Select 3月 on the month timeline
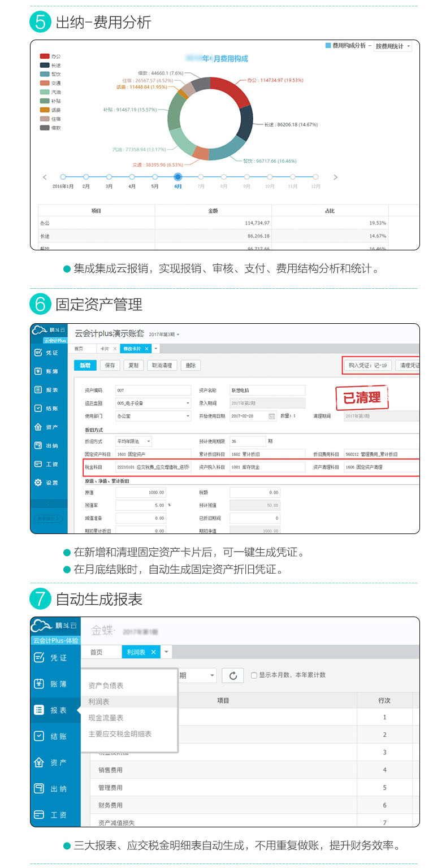The image size is (446, 868). (109, 177)
